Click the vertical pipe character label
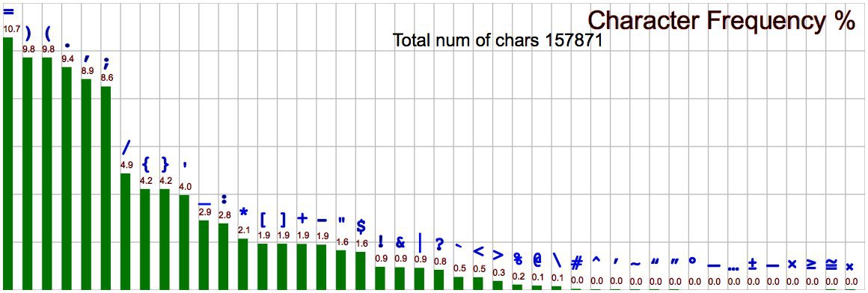 pyautogui.click(x=421, y=242)
